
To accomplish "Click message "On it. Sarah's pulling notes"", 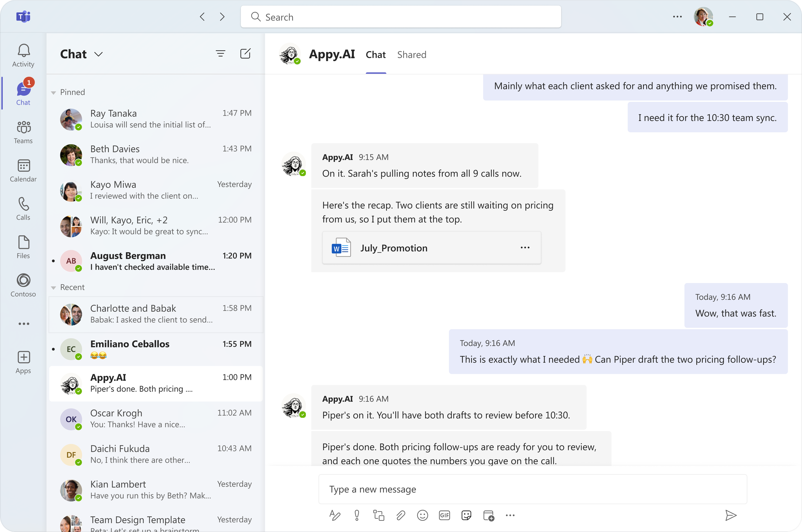I will (424, 166).
